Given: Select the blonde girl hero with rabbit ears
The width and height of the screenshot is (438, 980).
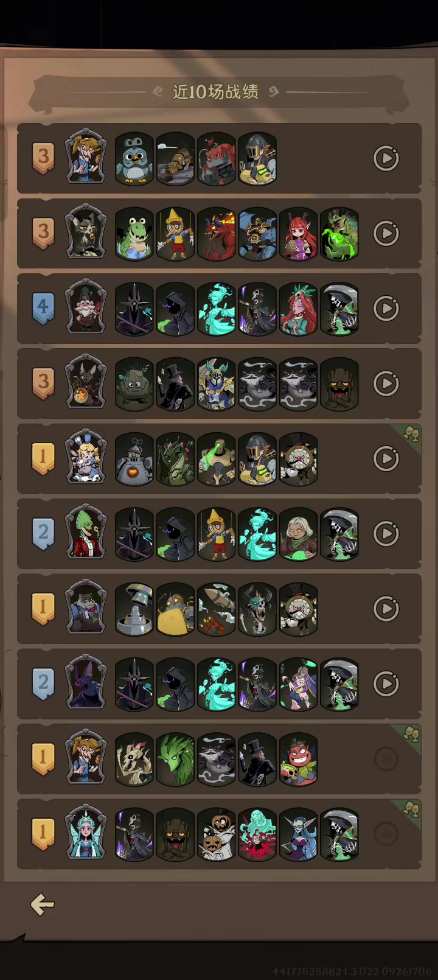Looking at the screenshot, I should (86, 457).
